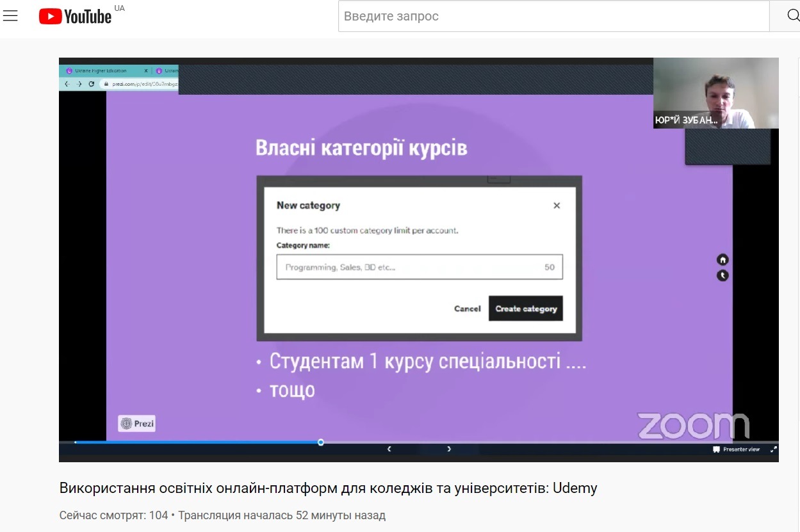Close the New category dialog with X
800x532 pixels.
(x=557, y=206)
